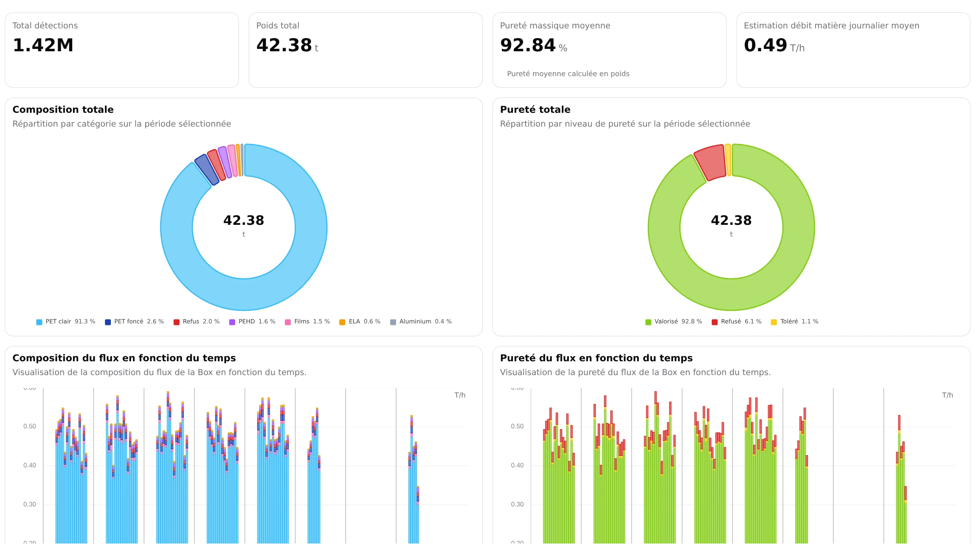Click the PET clair blue legend swatch
This screenshot has height=551, width=980.
39,322
